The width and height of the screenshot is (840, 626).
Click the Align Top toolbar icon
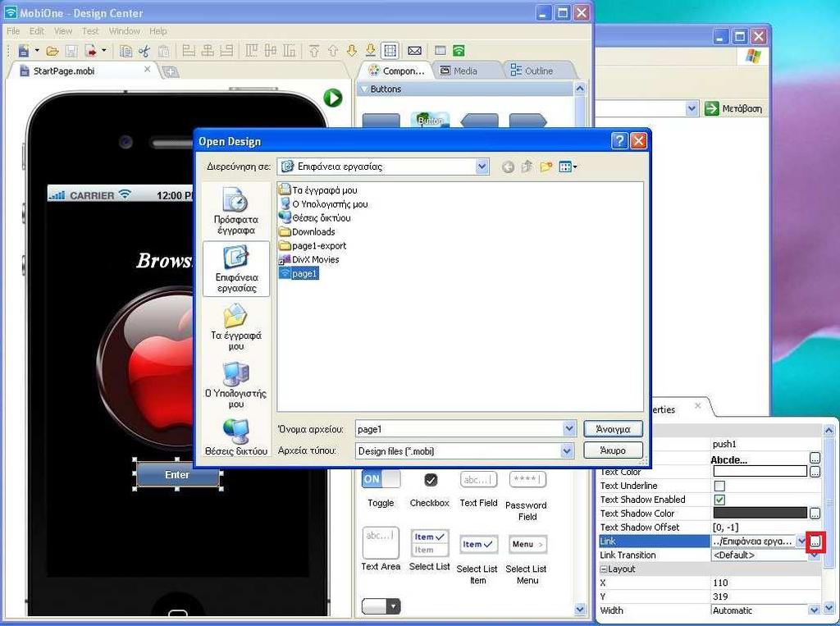coord(251,51)
